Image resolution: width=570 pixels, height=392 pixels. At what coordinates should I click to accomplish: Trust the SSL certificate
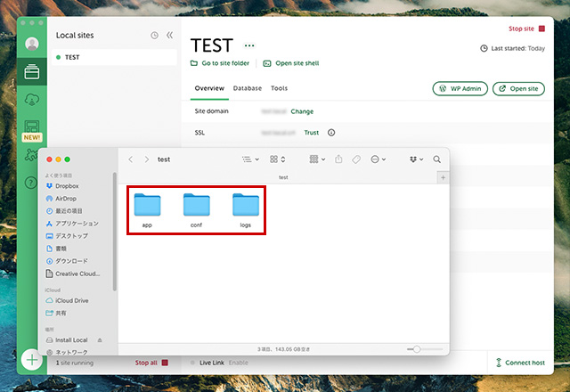click(x=311, y=133)
